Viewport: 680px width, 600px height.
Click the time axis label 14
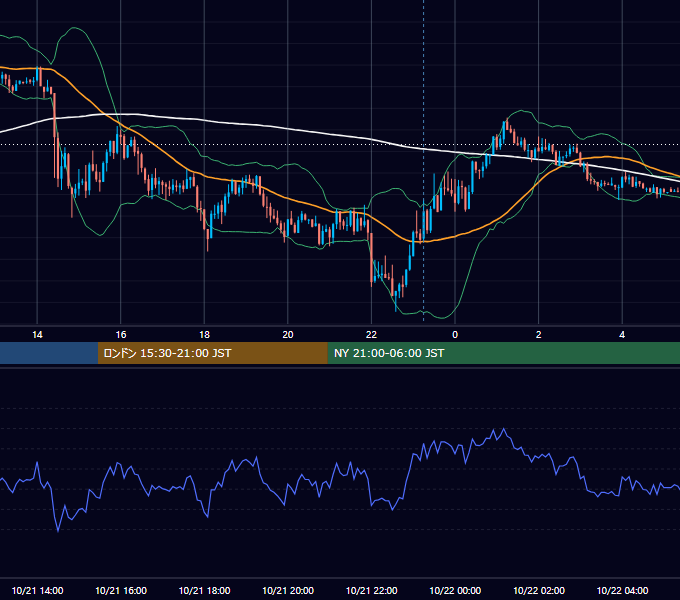(37, 335)
